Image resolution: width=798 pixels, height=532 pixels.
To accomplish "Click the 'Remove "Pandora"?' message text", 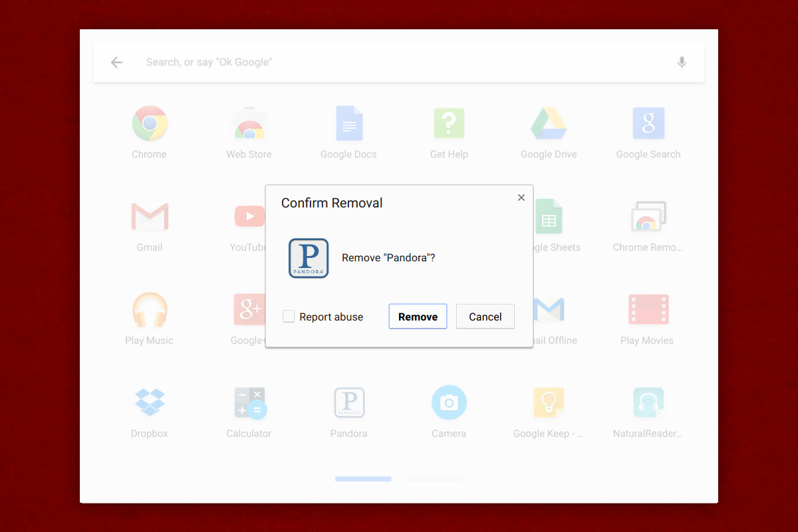I will 388,258.
